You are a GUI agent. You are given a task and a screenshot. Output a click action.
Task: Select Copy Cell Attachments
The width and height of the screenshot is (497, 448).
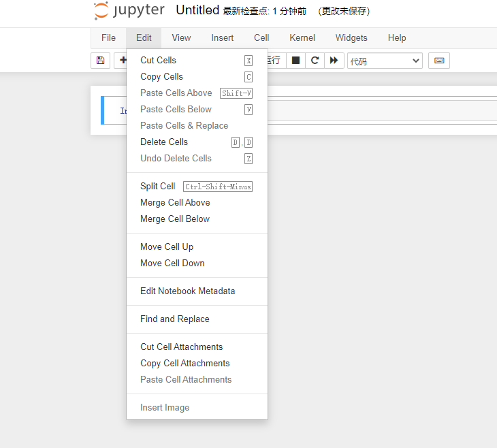197,363
